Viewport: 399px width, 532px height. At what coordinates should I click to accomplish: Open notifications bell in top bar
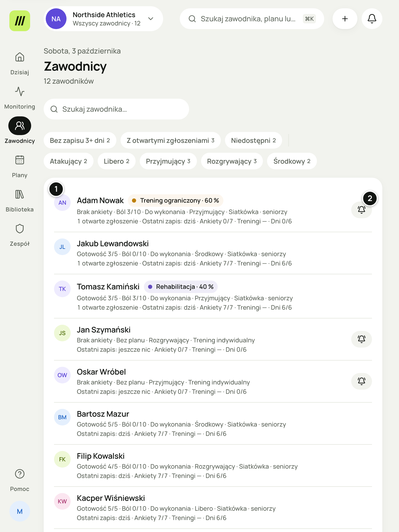click(372, 19)
